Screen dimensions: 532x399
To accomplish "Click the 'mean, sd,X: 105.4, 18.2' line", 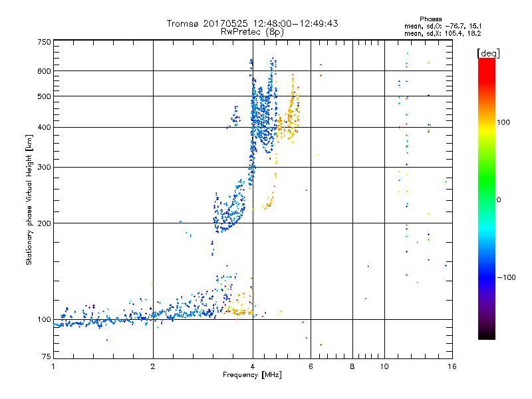I will (x=442, y=33).
